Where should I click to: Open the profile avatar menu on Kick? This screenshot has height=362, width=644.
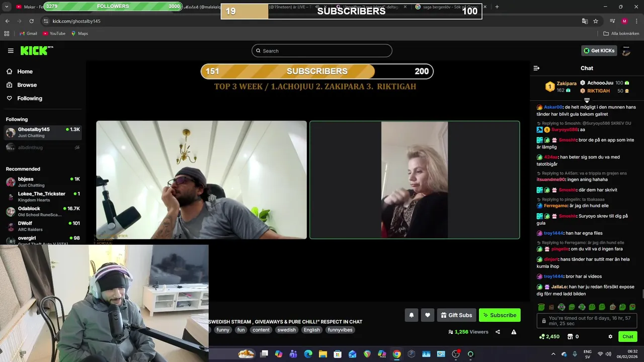coord(626,51)
